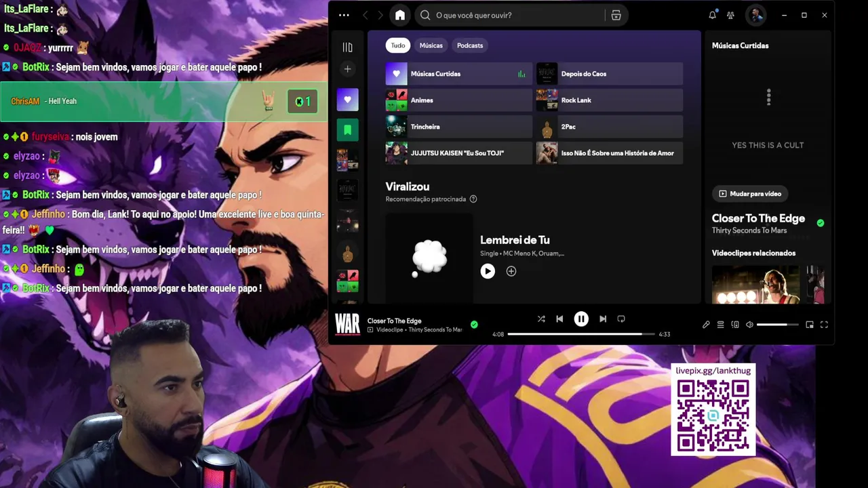The height and width of the screenshot is (488, 868).
Task: Open Isso Não É Sobre uma História de Amor
Action: tap(610, 153)
